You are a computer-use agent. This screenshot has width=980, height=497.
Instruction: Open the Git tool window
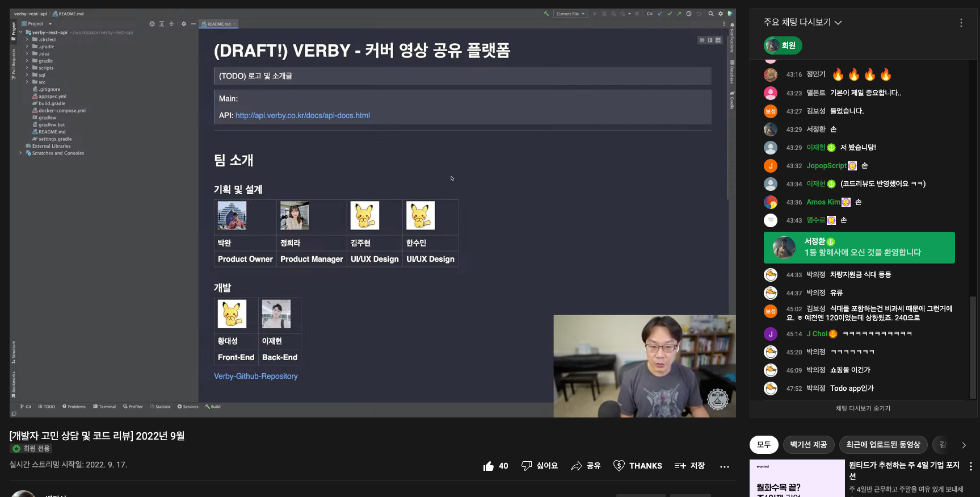tap(26, 407)
